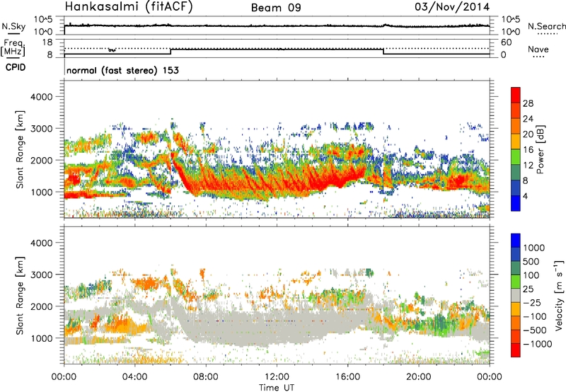This screenshot has height=392, width=566.
Task: Click the 24 label on the power colorbar
Action: click(x=528, y=119)
